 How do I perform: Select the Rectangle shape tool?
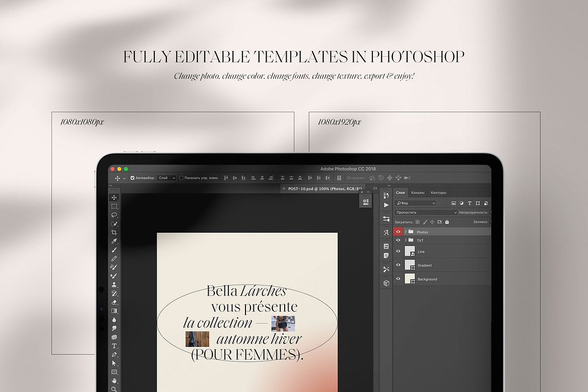click(114, 372)
